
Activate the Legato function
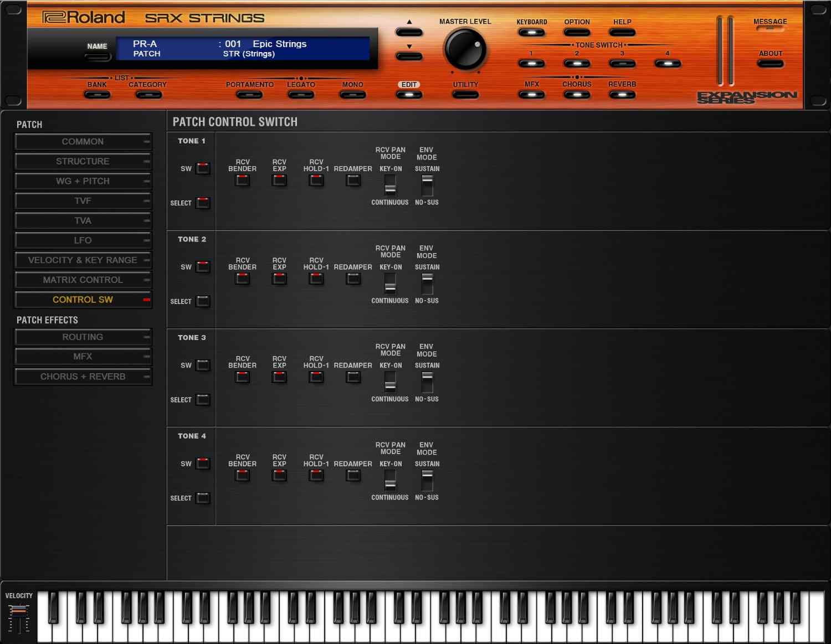coord(301,94)
